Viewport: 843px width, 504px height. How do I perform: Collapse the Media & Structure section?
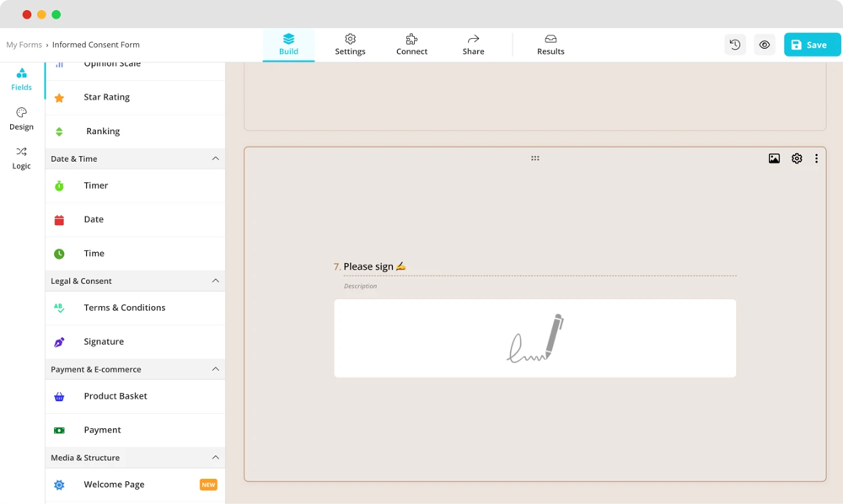(215, 458)
